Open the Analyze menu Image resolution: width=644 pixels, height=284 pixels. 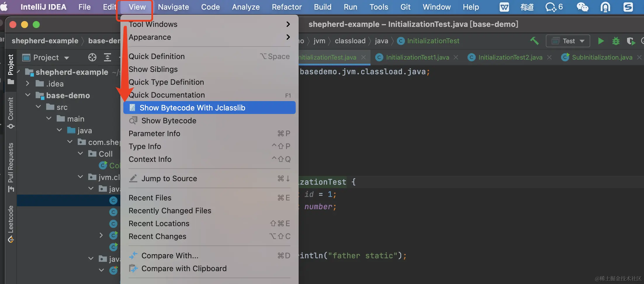point(246,7)
